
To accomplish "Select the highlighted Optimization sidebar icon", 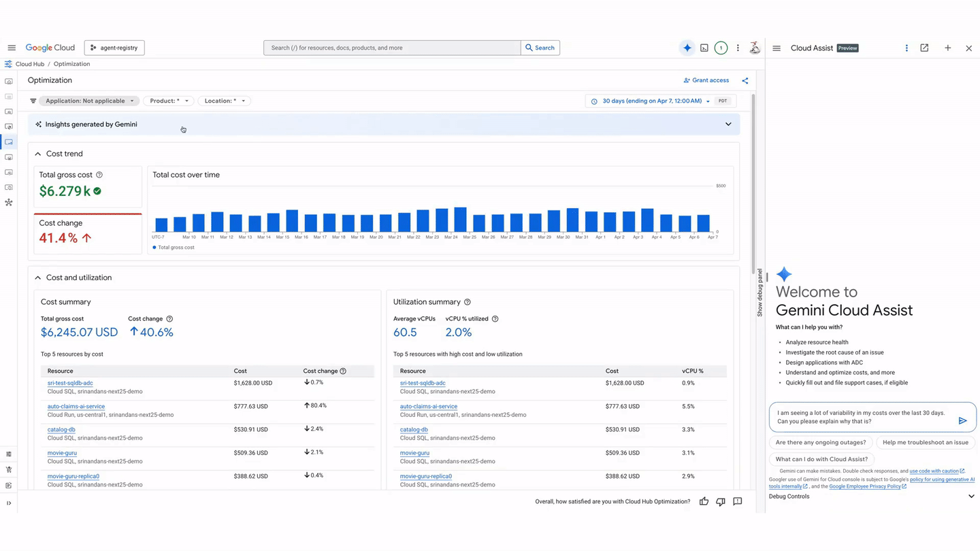I will (x=8, y=142).
